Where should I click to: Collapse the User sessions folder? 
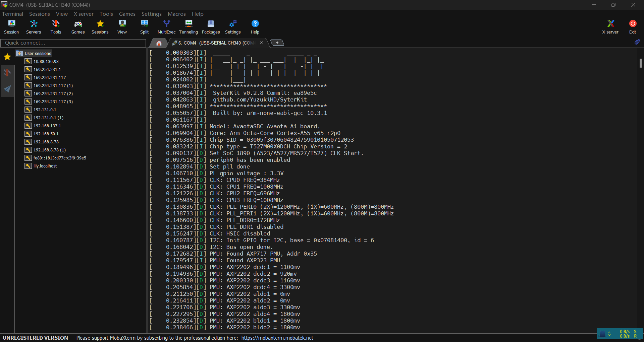(34, 53)
